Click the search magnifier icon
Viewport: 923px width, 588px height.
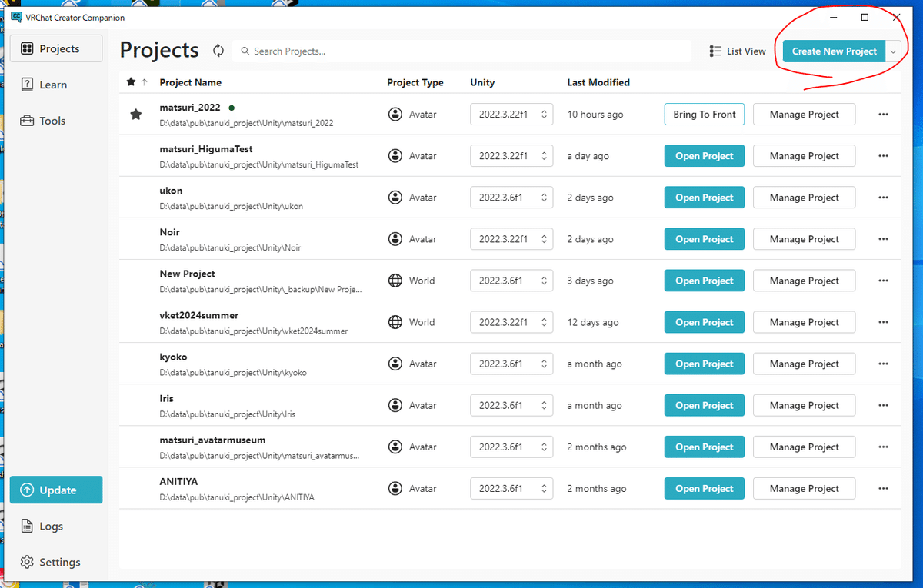[x=245, y=51]
